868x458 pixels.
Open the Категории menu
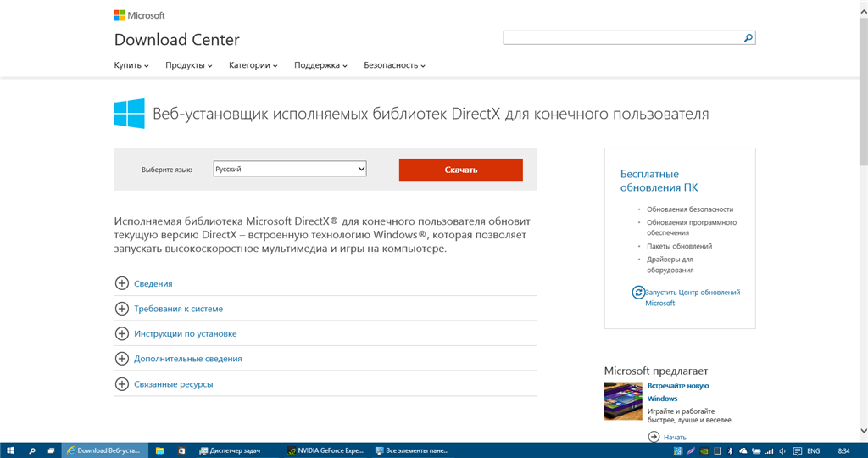[253, 65]
